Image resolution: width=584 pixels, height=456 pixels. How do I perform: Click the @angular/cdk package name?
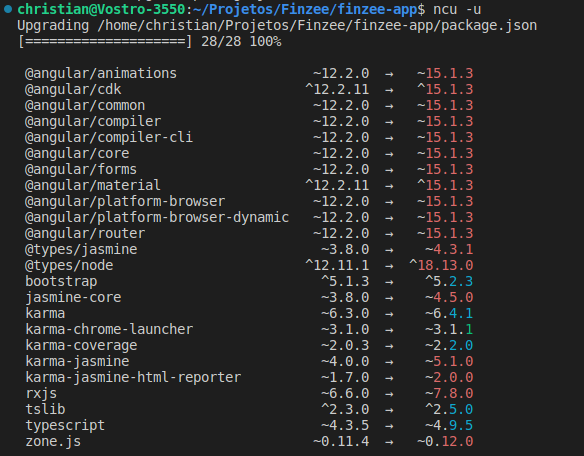pos(73,89)
